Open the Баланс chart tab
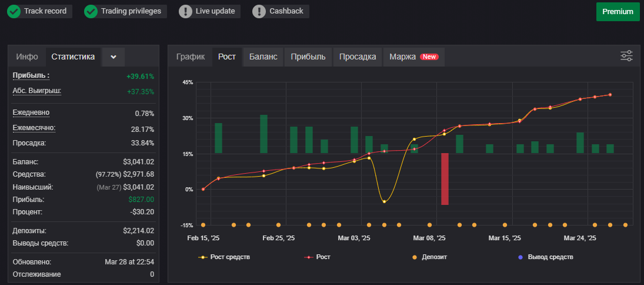 263,57
